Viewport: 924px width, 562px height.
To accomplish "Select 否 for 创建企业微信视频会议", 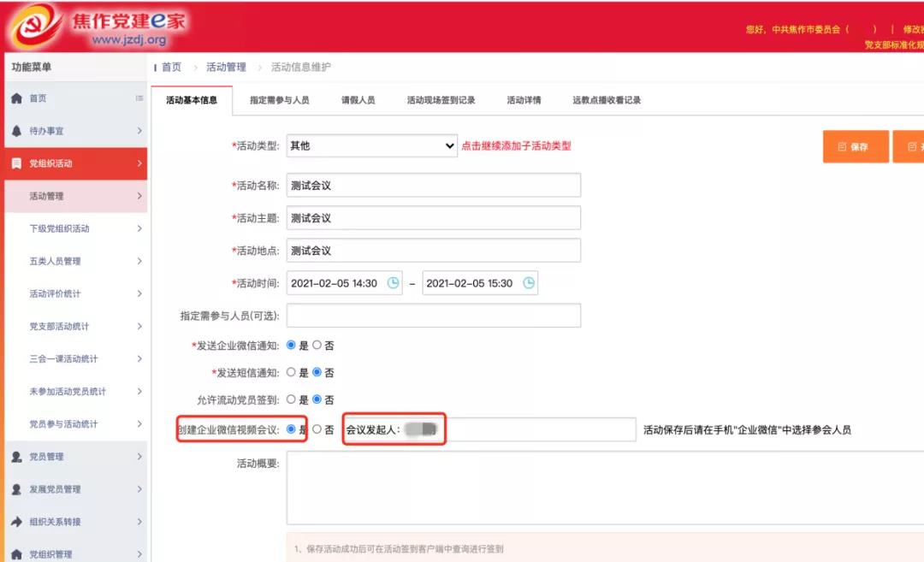I will [x=317, y=429].
